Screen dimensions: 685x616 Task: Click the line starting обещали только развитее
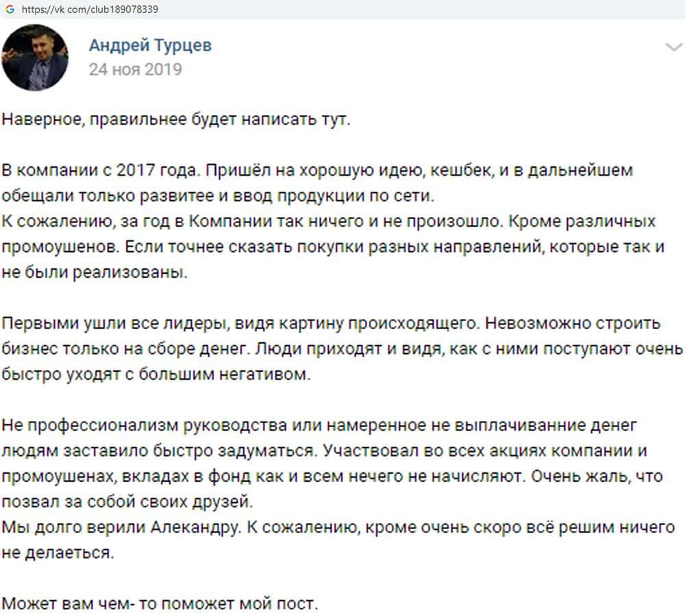tap(218, 196)
